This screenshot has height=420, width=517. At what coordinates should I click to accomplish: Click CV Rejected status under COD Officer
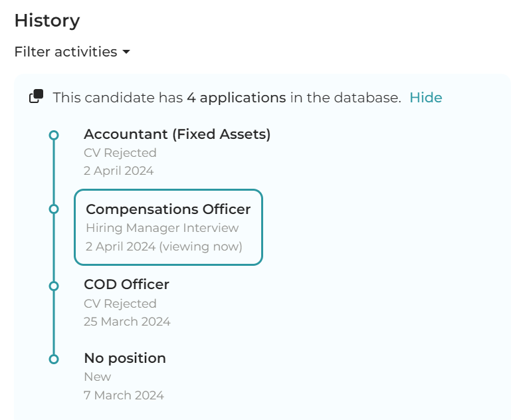click(x=120, y=304)
